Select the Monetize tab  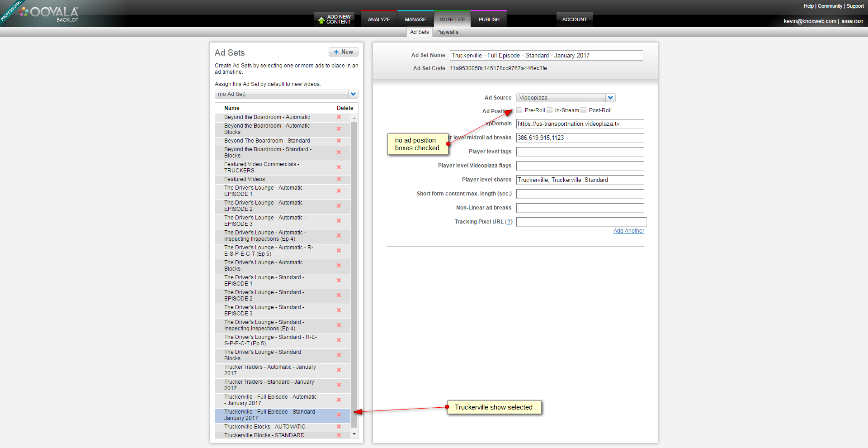(x=452, y=19)
